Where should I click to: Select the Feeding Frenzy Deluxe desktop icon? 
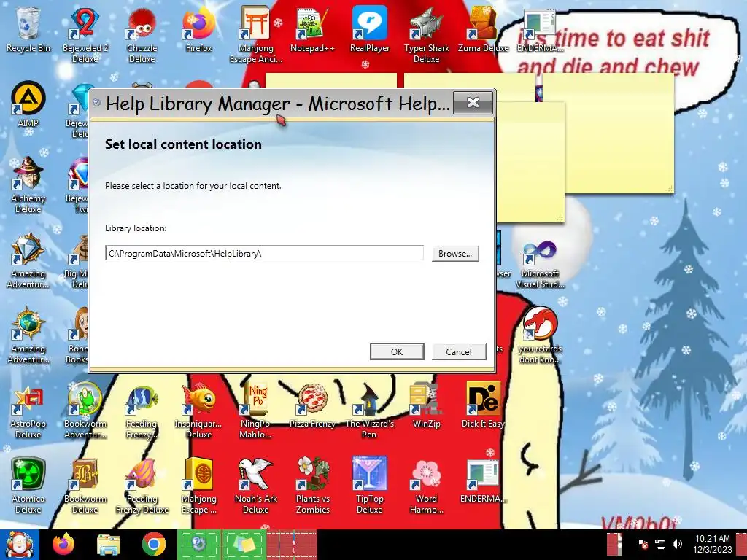click(x=142, y=486)
